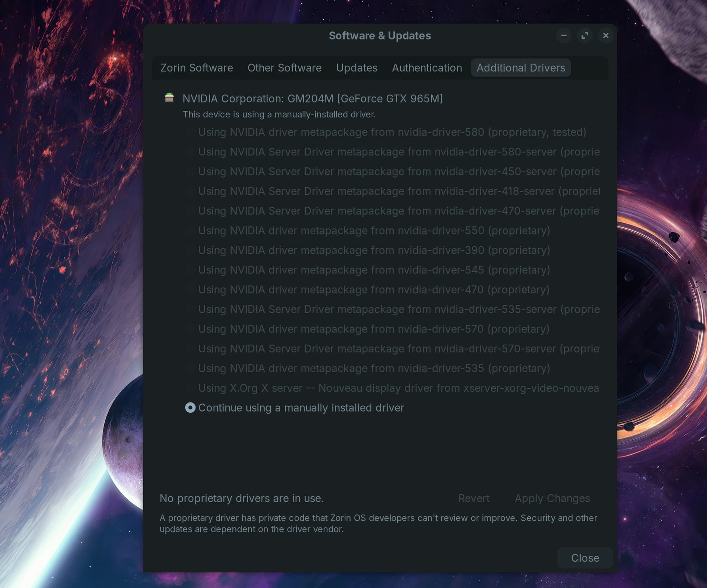Image resolution: width=707 pixels, height=588 pixels.
Task: Select the Additional Drivers tab
Action: tap(520, 68)
